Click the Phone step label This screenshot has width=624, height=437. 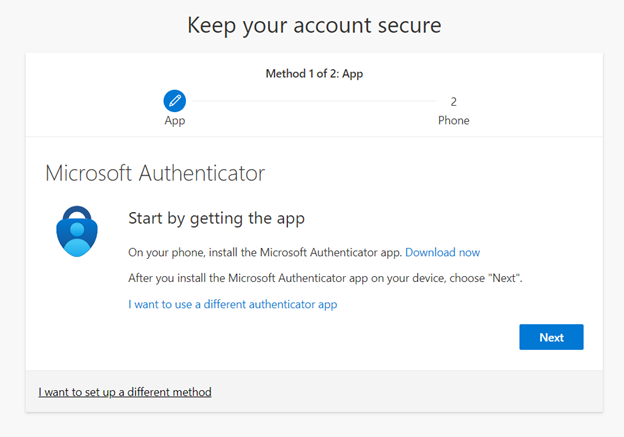453,120
